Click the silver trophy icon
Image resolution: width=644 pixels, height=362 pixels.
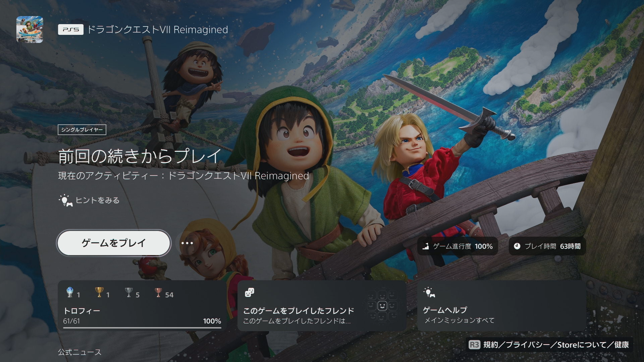click(129, 292)
